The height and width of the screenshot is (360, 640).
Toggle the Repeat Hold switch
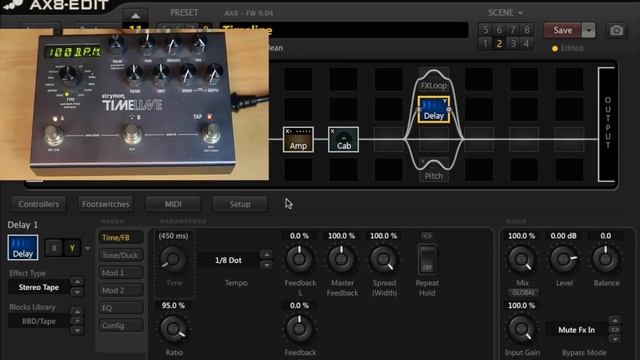tap(427, 259)
